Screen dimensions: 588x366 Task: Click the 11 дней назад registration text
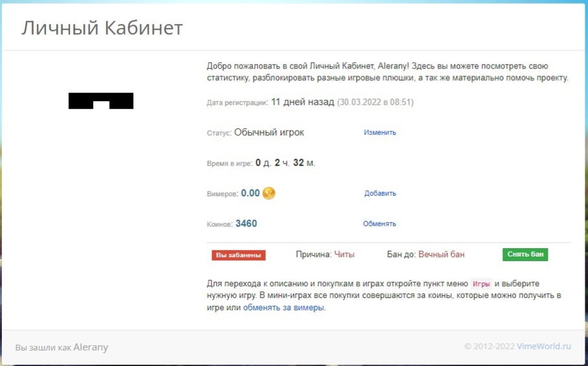click(303, 102)
